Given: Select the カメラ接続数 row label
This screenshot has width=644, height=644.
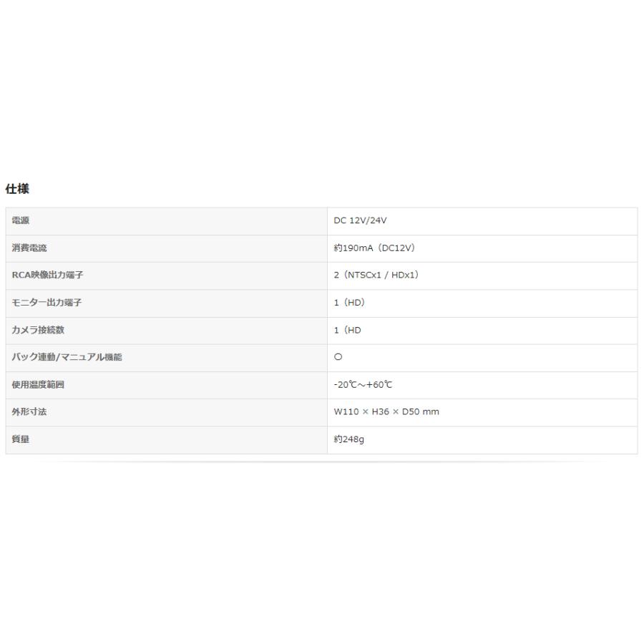Looking at the screenshot, I should [38, 330].
